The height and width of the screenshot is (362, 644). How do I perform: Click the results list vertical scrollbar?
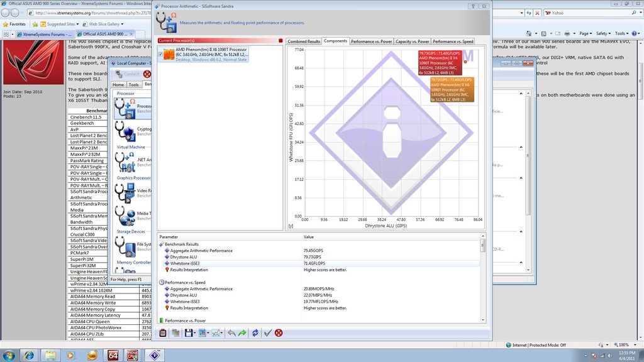click(x=483, y=278)
